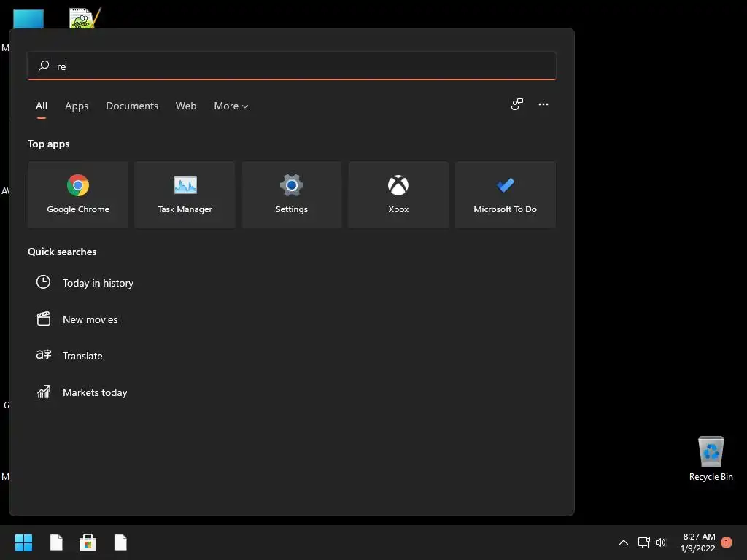Image resolution: width=747 pixels, height=560 pixels.
Task: Click the language icon beside Translate
Action: coord(43,355)
